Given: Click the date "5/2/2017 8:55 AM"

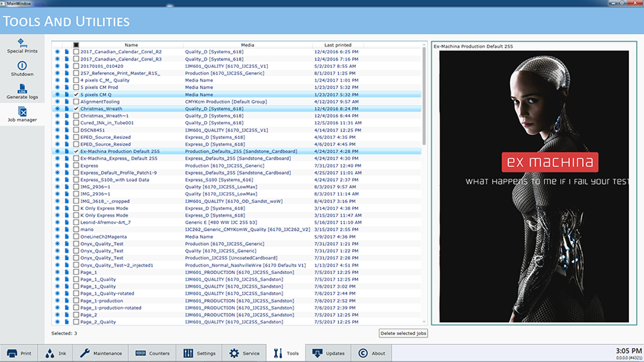Looking at the screenshot, I should click(335, 66).
